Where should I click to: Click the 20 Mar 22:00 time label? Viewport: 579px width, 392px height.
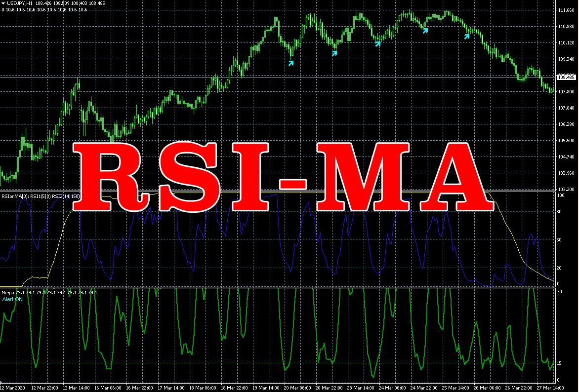329,388
